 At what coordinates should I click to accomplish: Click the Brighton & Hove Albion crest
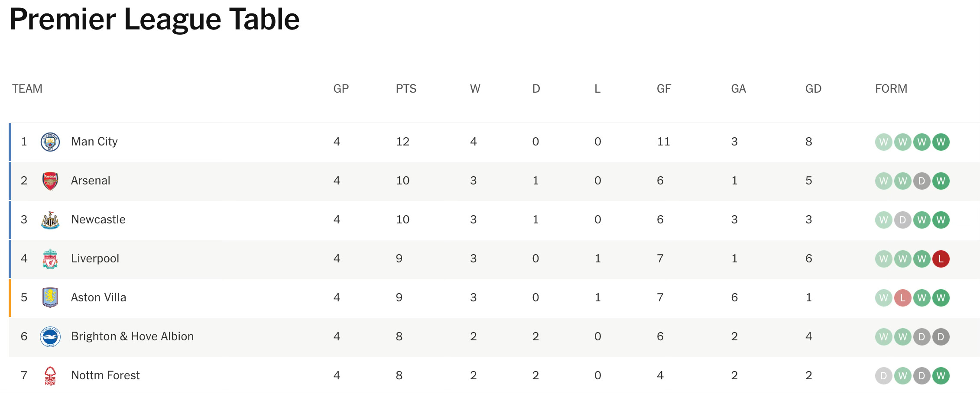point(51,336)
